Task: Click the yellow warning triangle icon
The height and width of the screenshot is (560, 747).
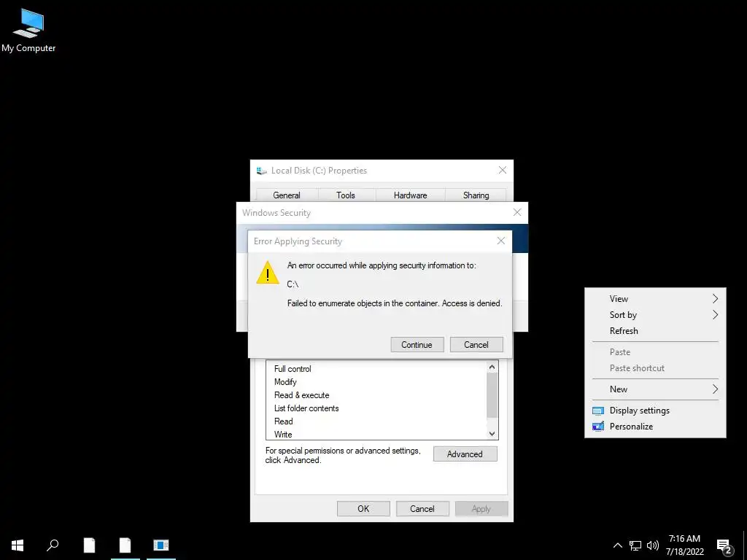Action: point(268,273)
